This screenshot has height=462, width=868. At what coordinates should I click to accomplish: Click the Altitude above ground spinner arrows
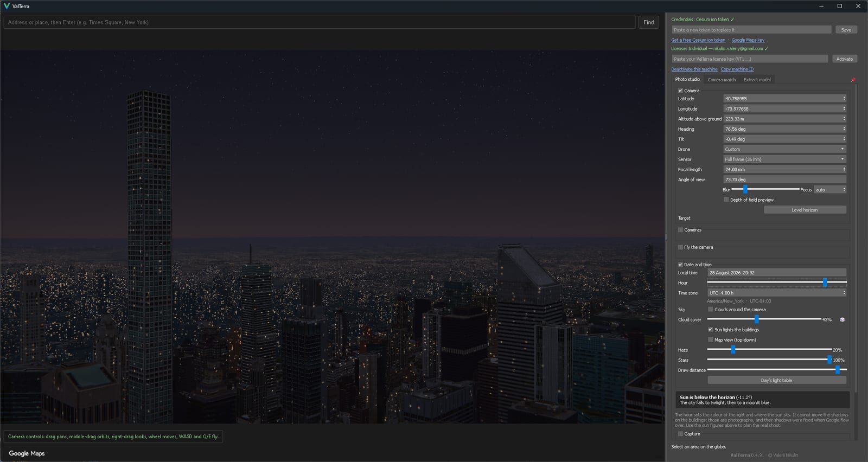pos(844,119)
